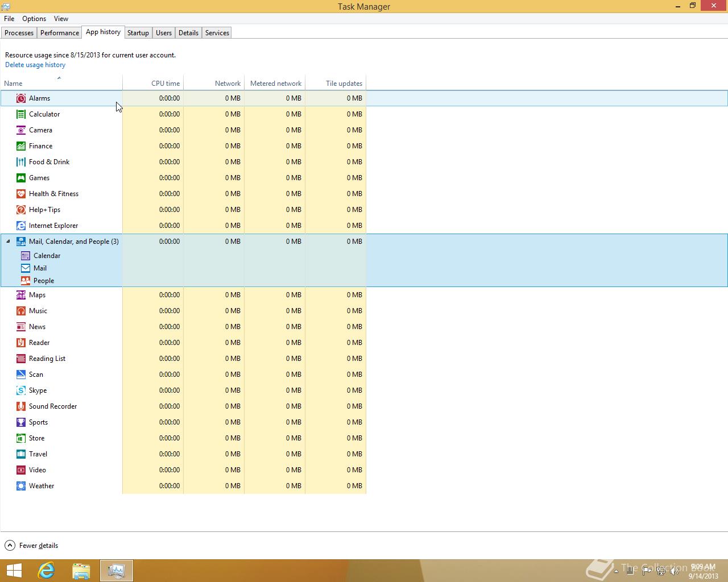728x582 pixels.
Task: Sort by Tile updates column
Action: click(x=336, y=83)
